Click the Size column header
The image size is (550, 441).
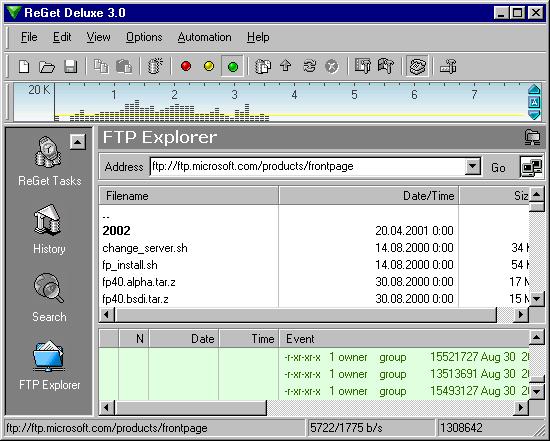pos(494,195)
